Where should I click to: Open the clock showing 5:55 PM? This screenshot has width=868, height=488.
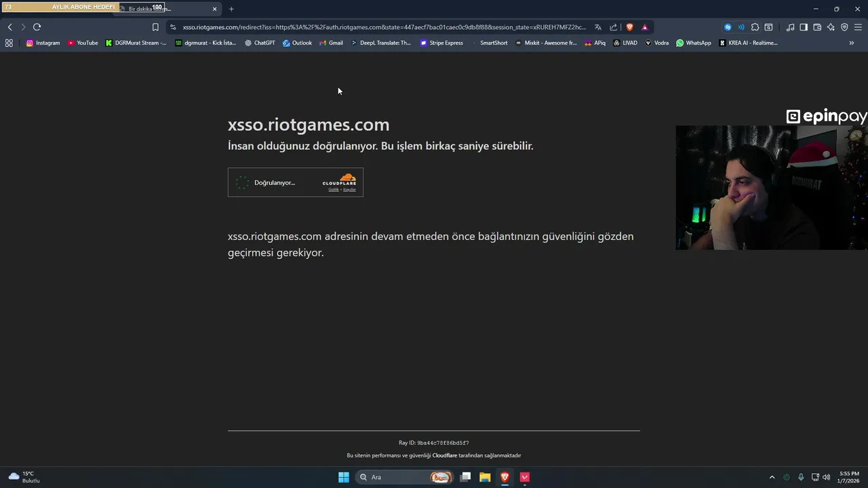(849, 477)
